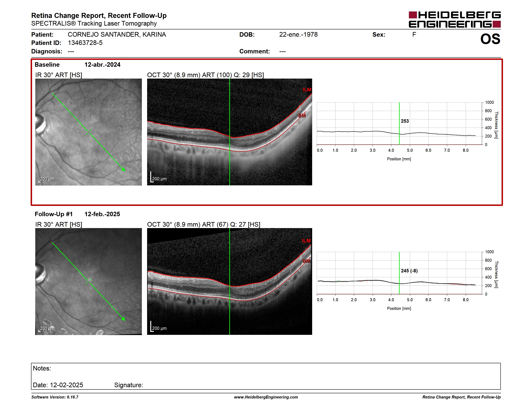Click the Follow-Up #1 OCT B-scan image
Viewport: 532px width, 411px height.
point(230,281)
